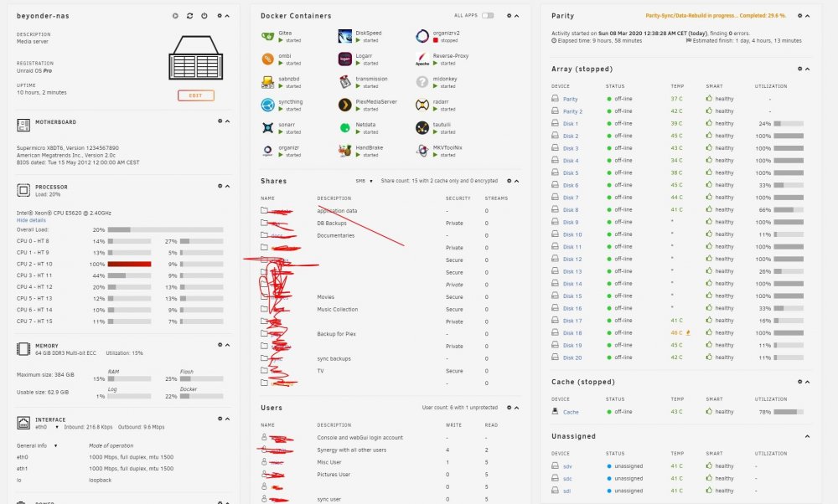This screenshot has width=838, height=504.
Task: Open the sabnzbd container icon
Action: coord(268,82)
